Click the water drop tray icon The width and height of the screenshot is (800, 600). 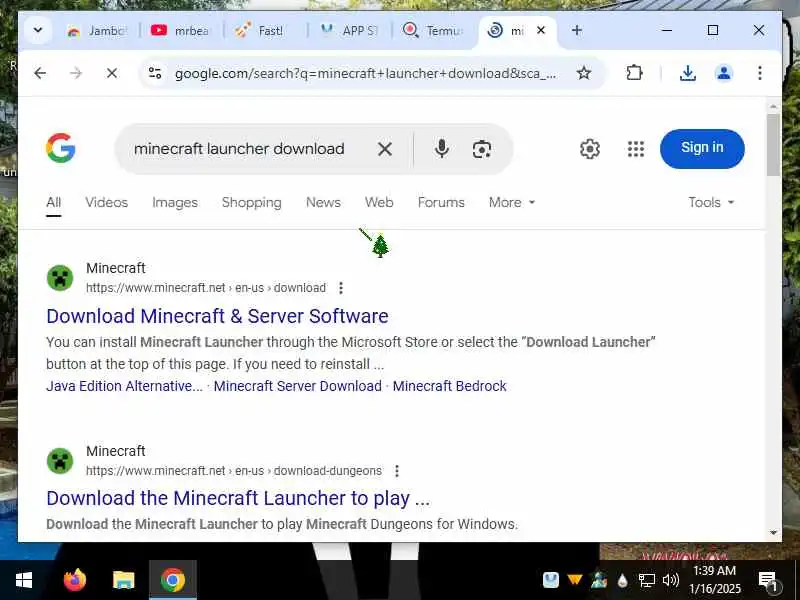tap(622, 580)
